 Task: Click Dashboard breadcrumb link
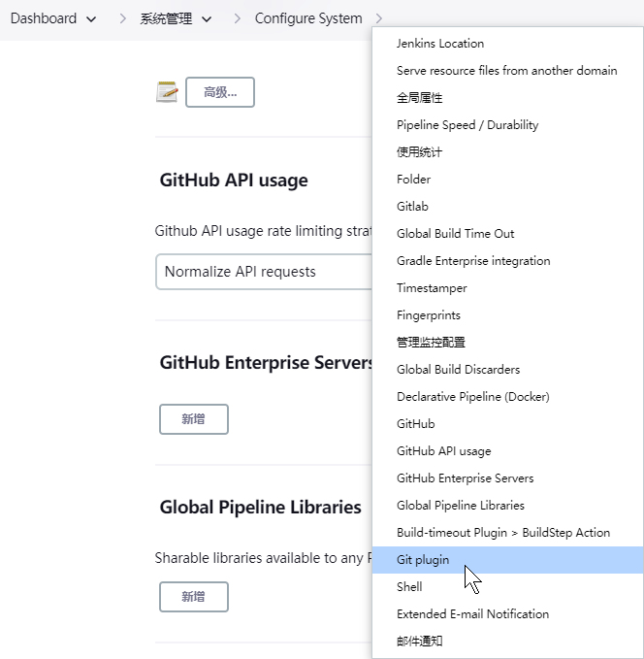click(x=43, y=18)
